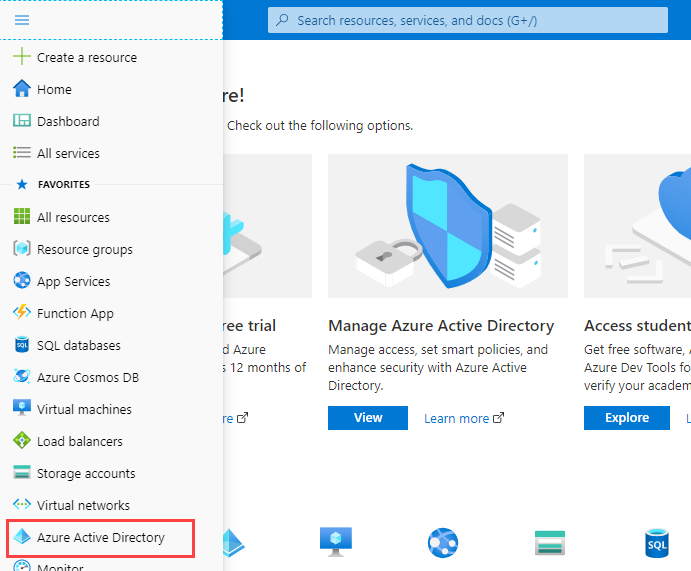Click the Load balancers diamond icon
Screen dimensions: 691x571
pyautogui.click(x=22, y=440)
